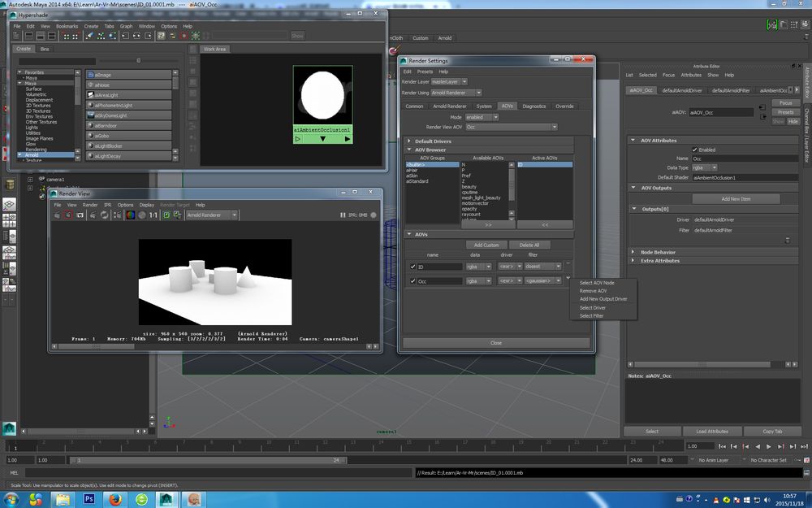Open the Mode enabled dropdown

(x=482, y=117)
